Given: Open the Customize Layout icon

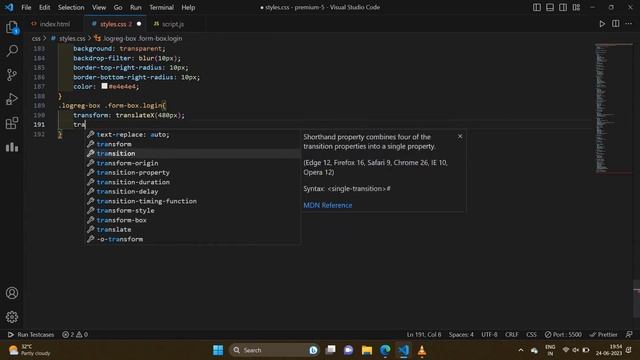Looking at the screenshot, I should coord(576,7).
